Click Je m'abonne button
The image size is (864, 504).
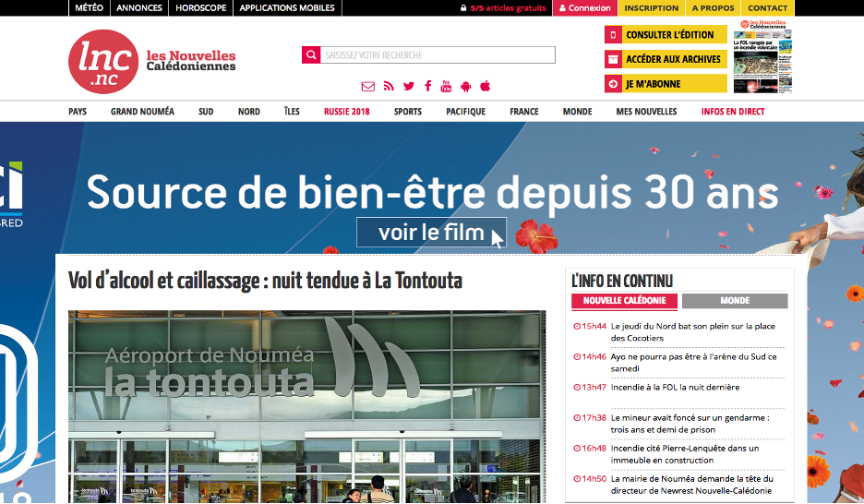click(x=666, y=84)
